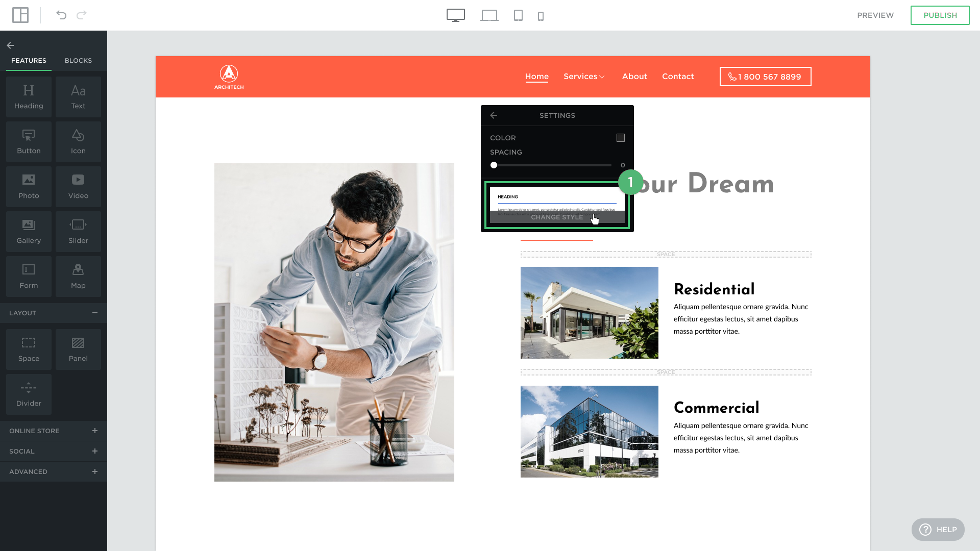
Task: Select the Space layout element
Action: coord(29,349)
